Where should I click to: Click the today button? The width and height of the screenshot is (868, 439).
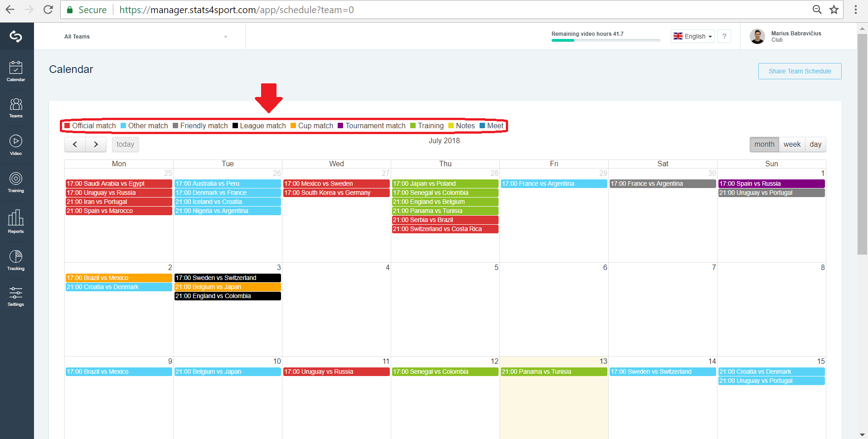(x=125, y=145)
